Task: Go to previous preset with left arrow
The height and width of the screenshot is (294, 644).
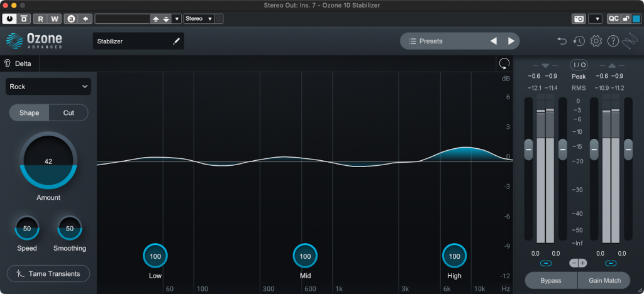Action: (494, 41)
